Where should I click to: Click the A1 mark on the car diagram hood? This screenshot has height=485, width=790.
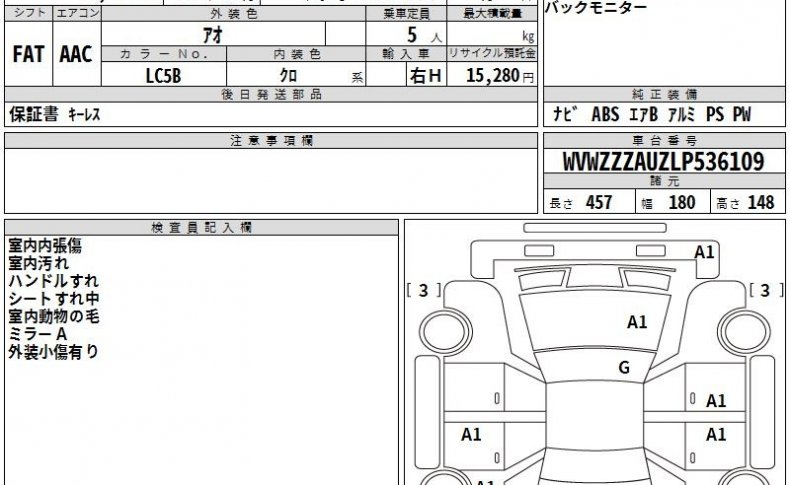click(636, 322)
